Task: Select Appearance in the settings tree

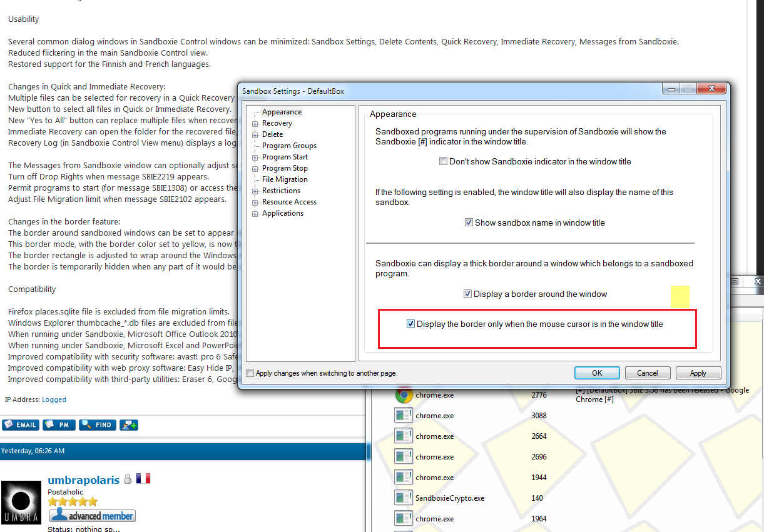Action: click(282, 112)
